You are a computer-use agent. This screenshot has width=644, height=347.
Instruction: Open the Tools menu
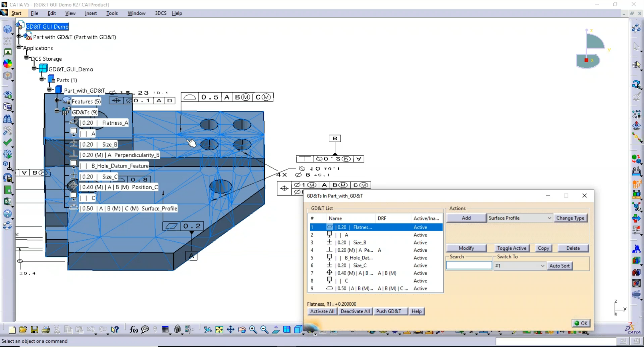click(112, 13)
